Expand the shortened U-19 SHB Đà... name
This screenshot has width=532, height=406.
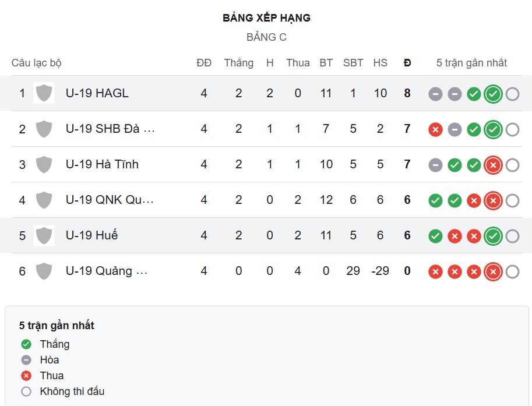click(x=111, y=129)
